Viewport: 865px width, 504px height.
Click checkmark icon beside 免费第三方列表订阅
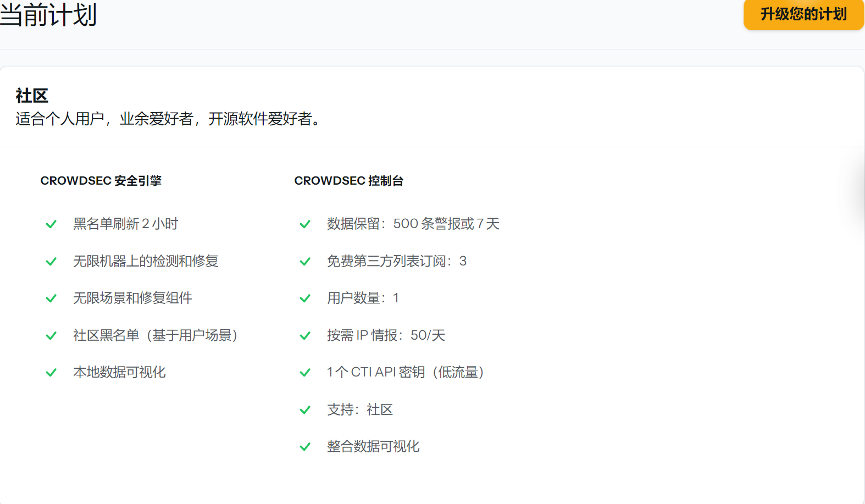pos(305,262)
